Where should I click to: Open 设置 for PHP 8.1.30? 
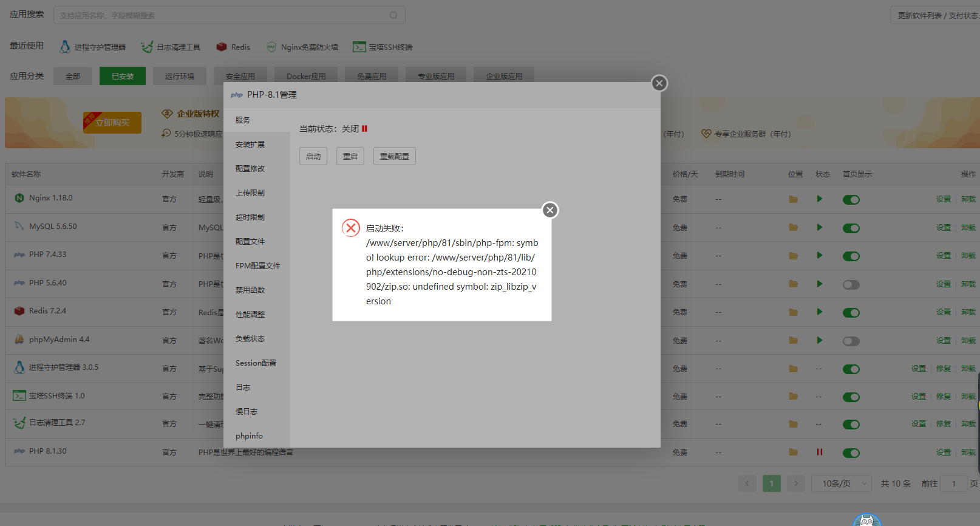[x=944, y=453]
